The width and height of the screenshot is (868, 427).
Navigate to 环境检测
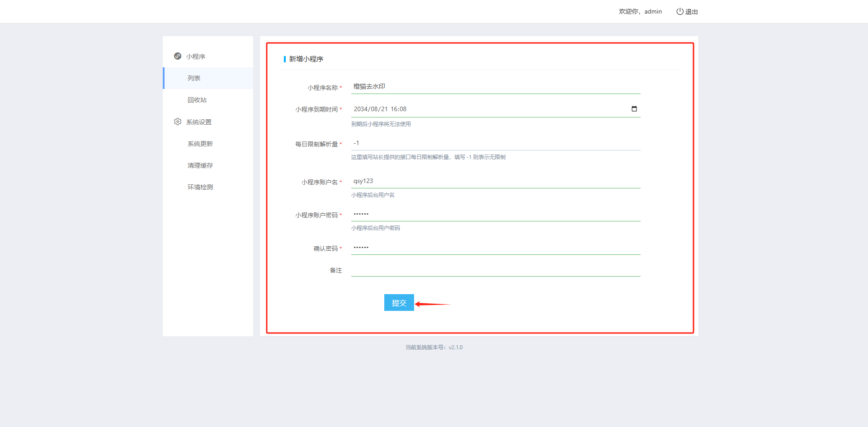coord(200,187)
